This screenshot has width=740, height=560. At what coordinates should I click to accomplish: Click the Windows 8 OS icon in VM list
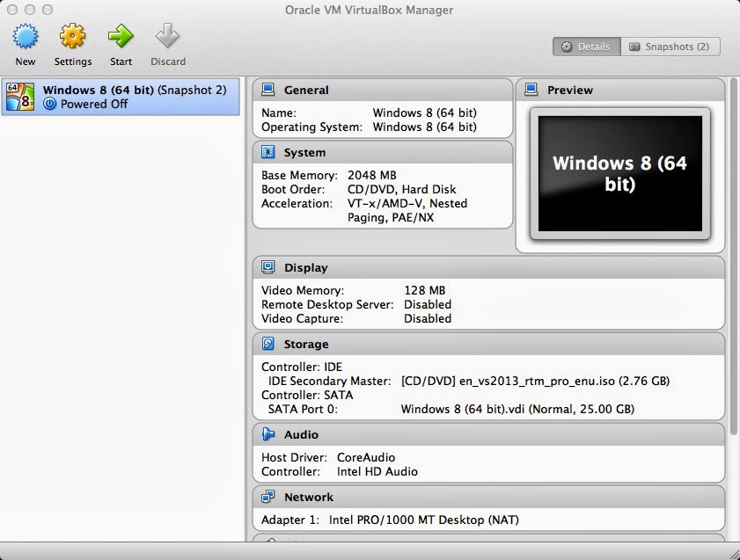(20, 97)
